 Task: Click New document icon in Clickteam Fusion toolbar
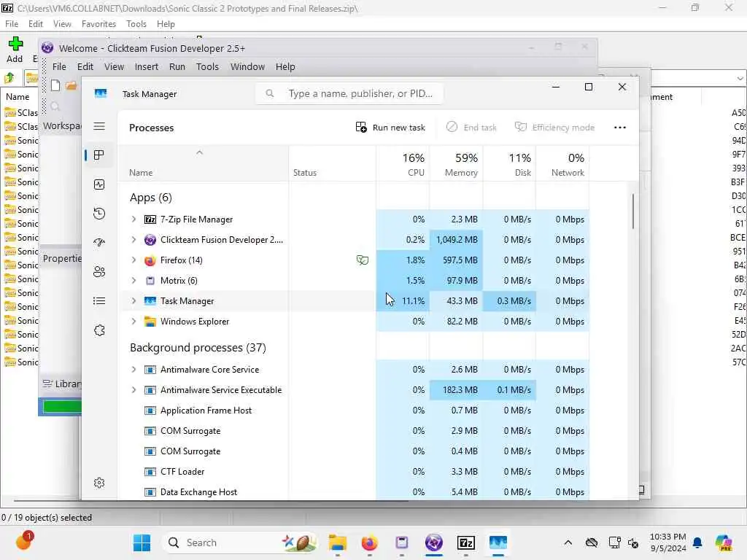(55, 85)
